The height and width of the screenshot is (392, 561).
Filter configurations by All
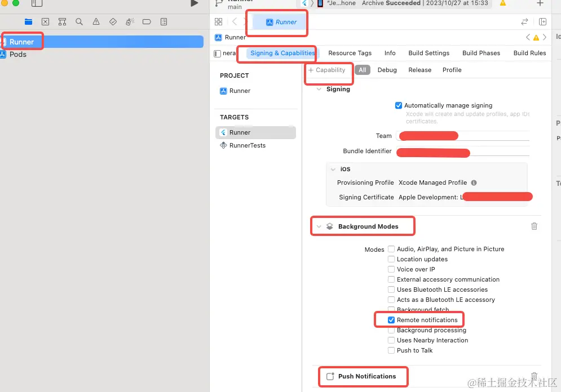(x=362, y=70)
